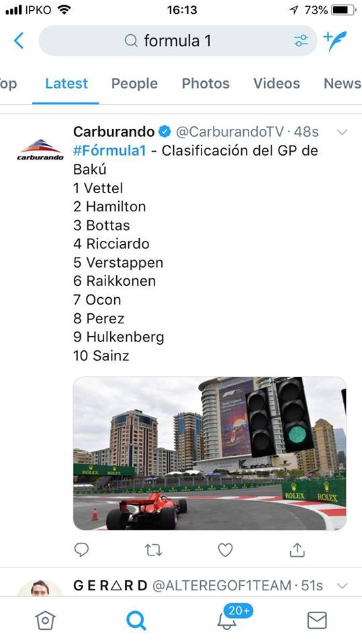The width and height of the screenshot is (362, 644).
Task: Expand GERARD tweet options chevron
Action: coord(342,586)
